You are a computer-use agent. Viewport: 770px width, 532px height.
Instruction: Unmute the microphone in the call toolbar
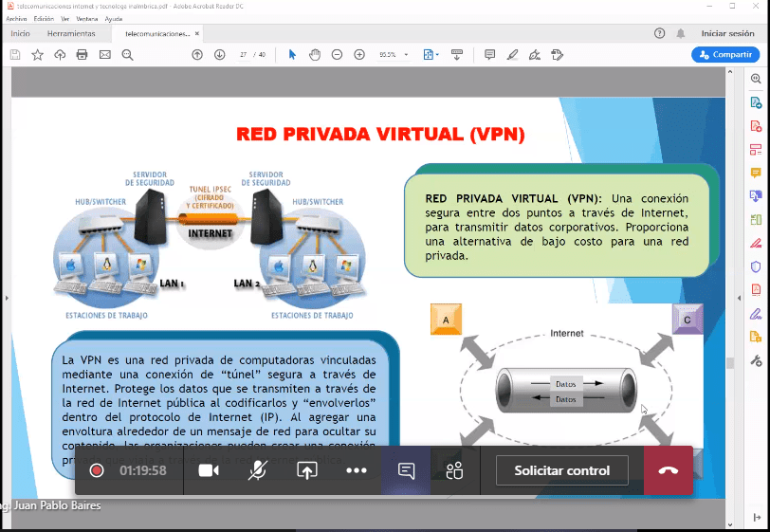[257, 470]
